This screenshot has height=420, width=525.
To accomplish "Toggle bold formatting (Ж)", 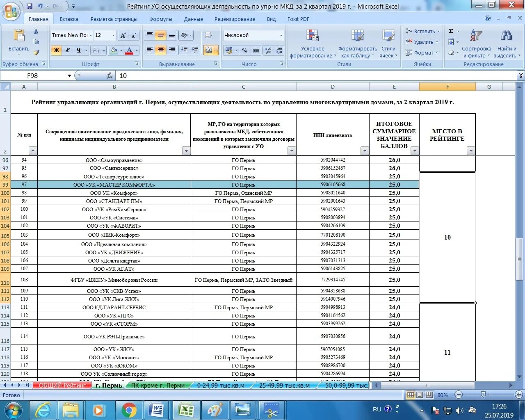I will [57, 50].
